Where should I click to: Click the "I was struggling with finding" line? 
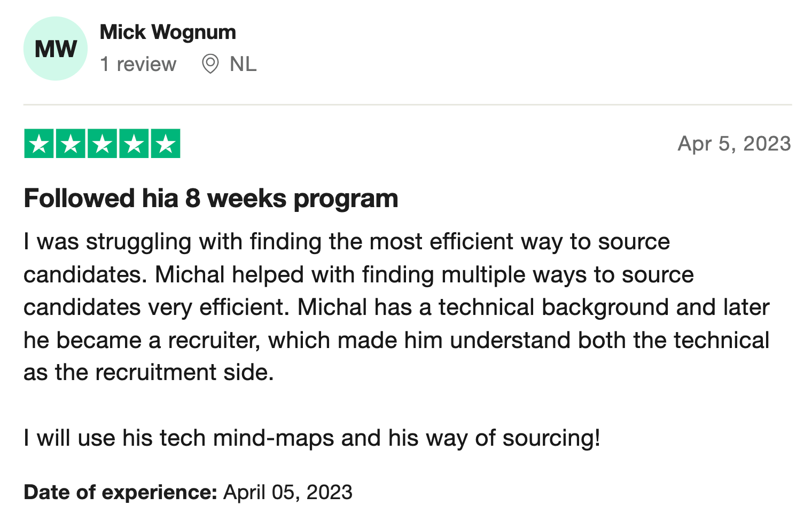tap(347, 242)
